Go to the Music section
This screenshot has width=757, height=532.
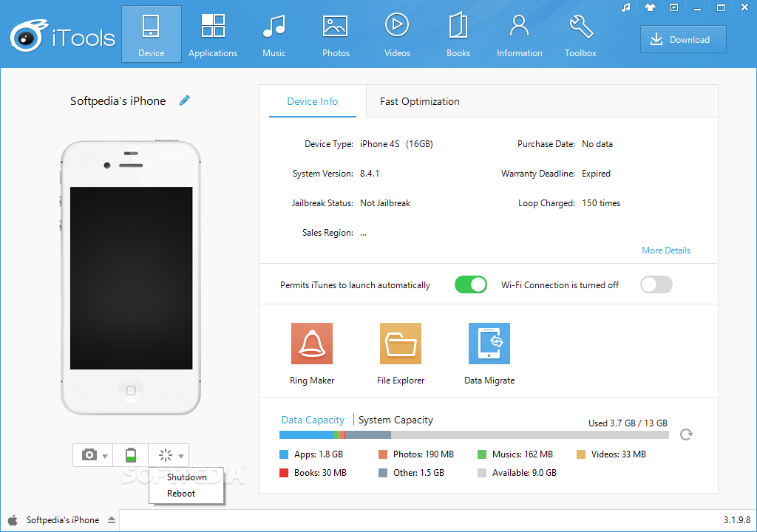point(274,34)
